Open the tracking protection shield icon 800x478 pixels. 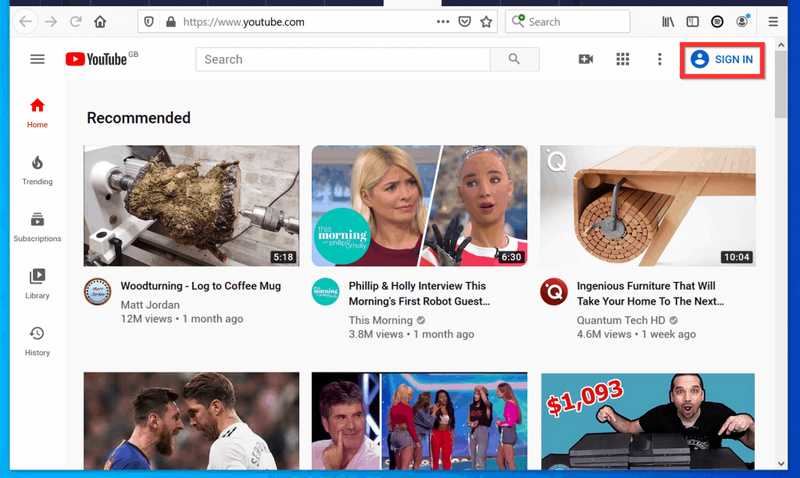pyautogui.click(x=148, y=22)
